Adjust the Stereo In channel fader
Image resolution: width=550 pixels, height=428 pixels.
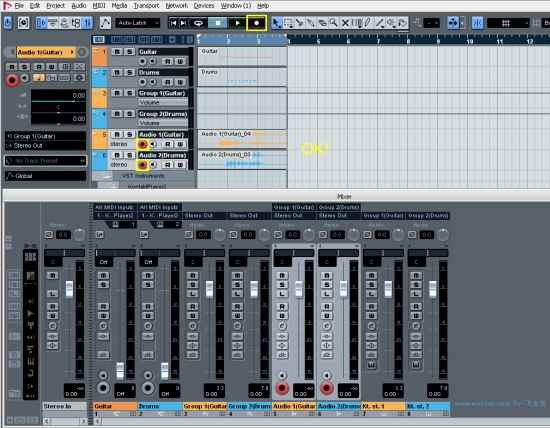pyautogui.click(x=69, y=289)
